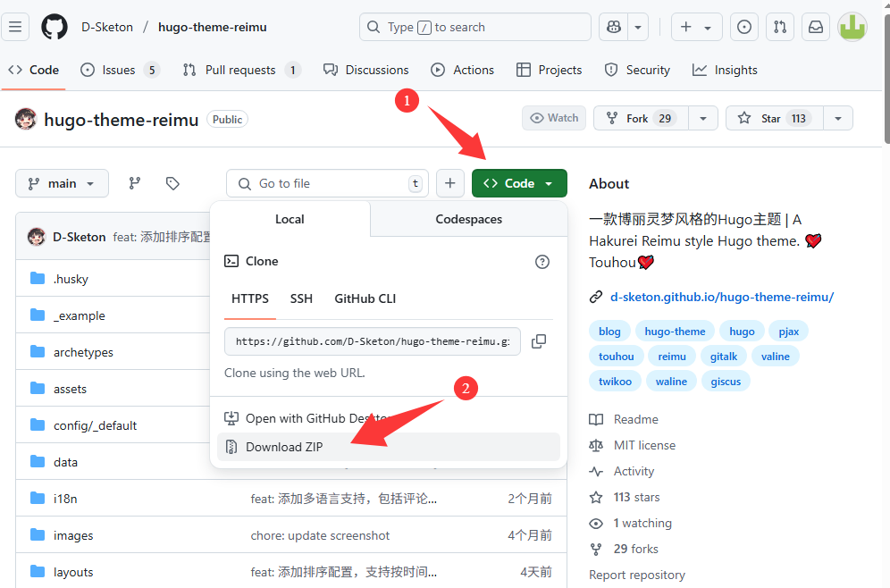This screenshot has height=588, width=890.
Task: Click the clone help question mark
Action: pos(542,262)
